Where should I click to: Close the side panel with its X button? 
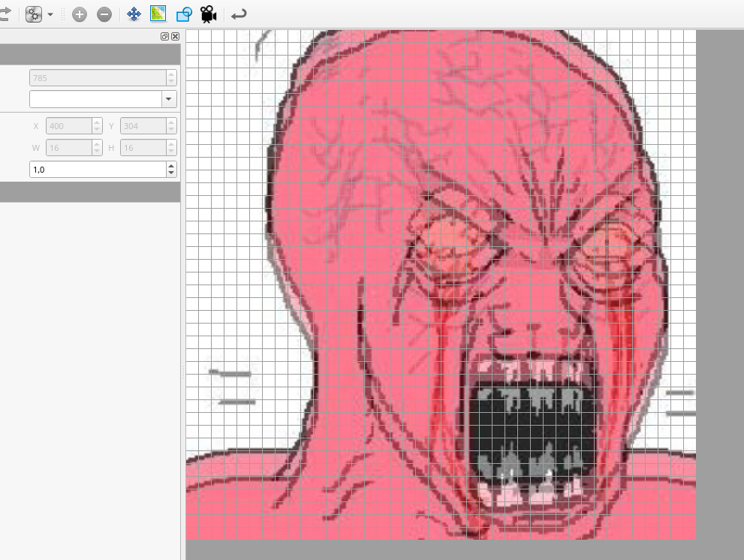[x=176, y=37]
